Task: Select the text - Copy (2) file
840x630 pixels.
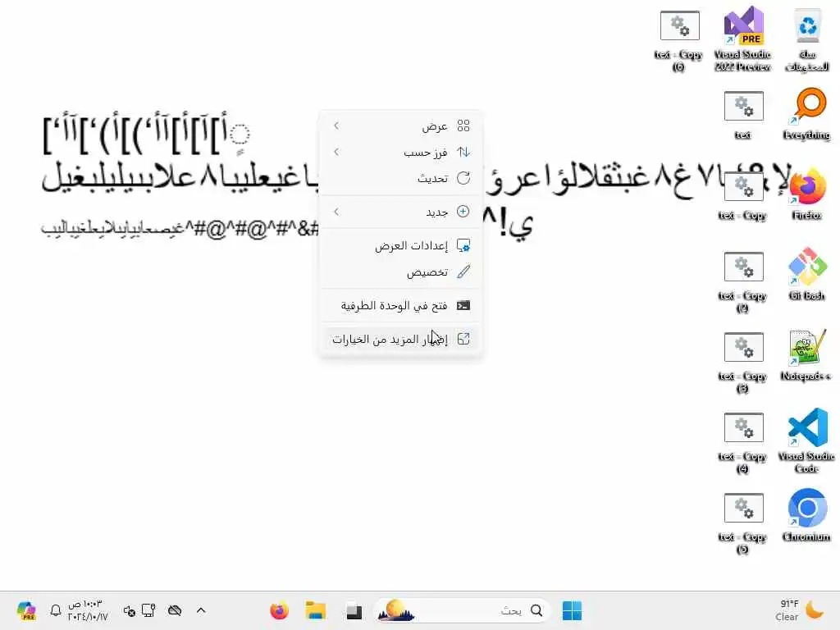Action: pos(743,281)
